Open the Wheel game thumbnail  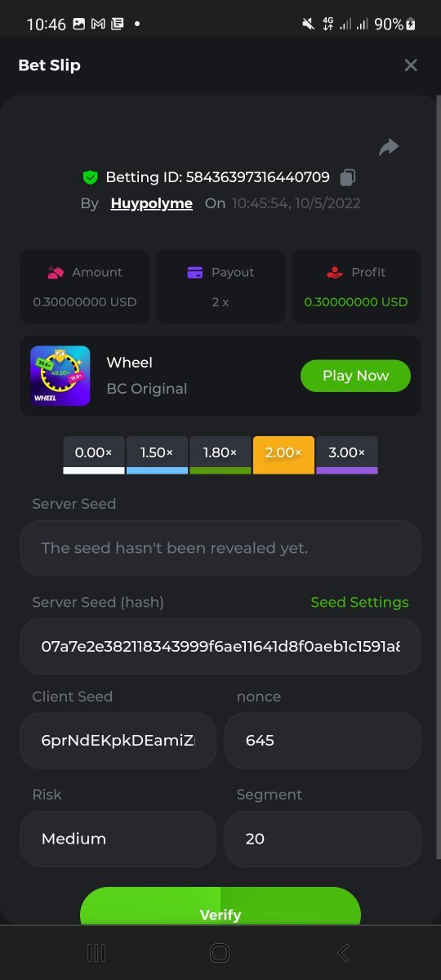[60, 376]
